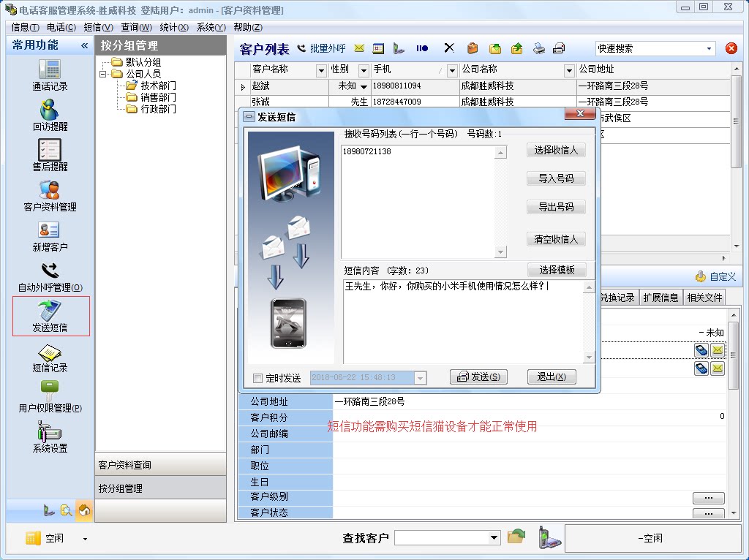Click the 选择收信人 button
The width and height of the screenshot is (749, 560).
pos(556,150)
